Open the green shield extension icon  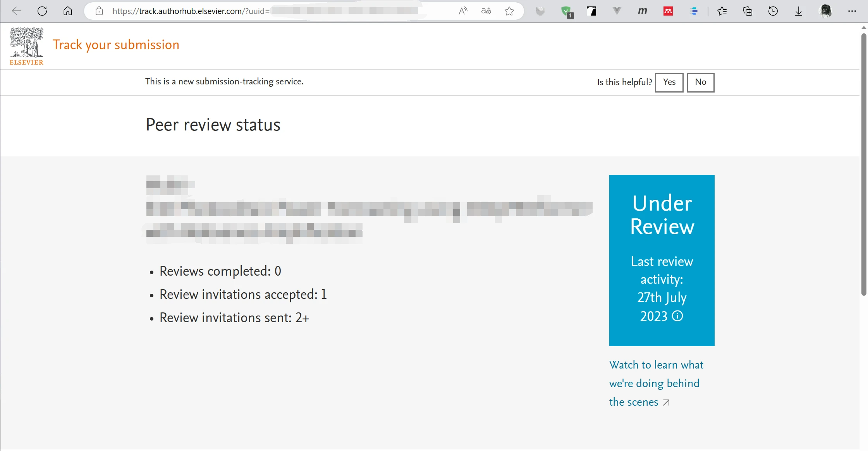click(x=566, y=11)
